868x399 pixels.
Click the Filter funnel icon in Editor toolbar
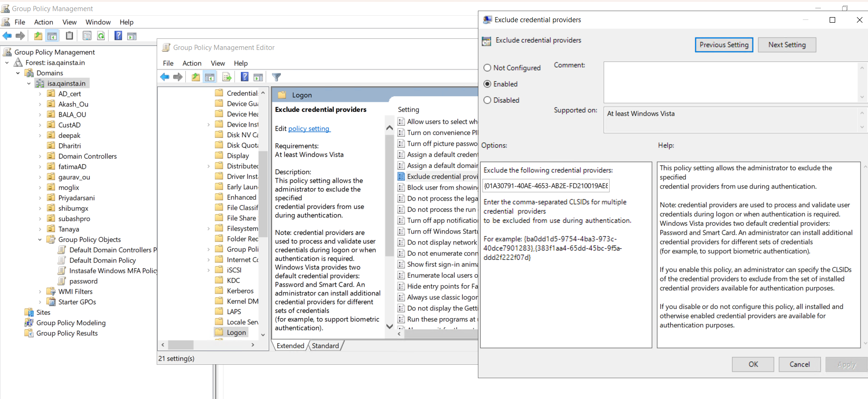click(276, 77)
